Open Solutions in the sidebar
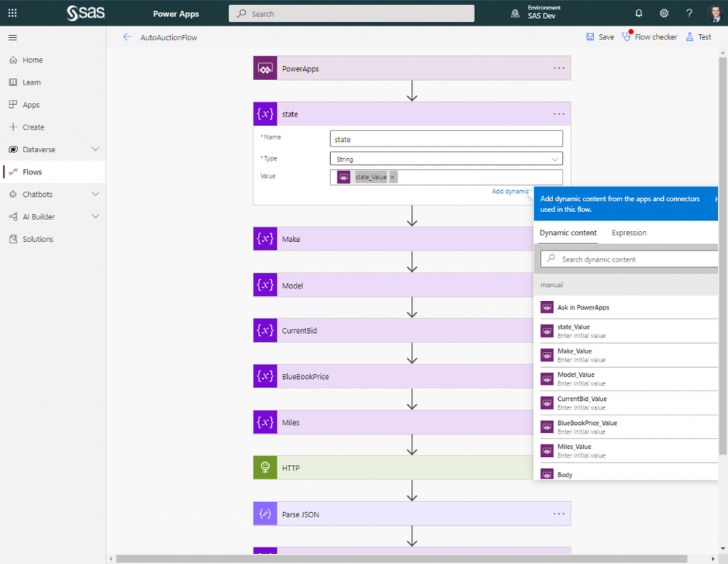Image resolution: width=728 pixels, height=564 pixels. pos(52,239)
